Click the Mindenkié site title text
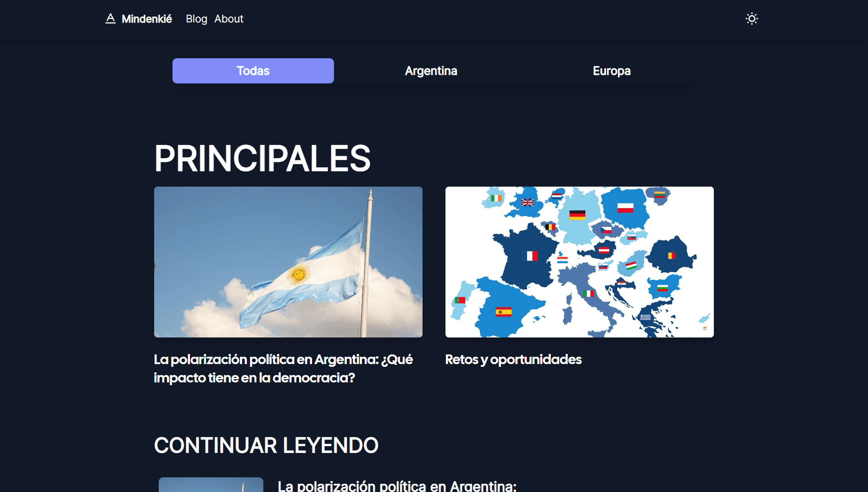Image resolution: width=868 pixels, height=492 pixels. pos(146,19)
